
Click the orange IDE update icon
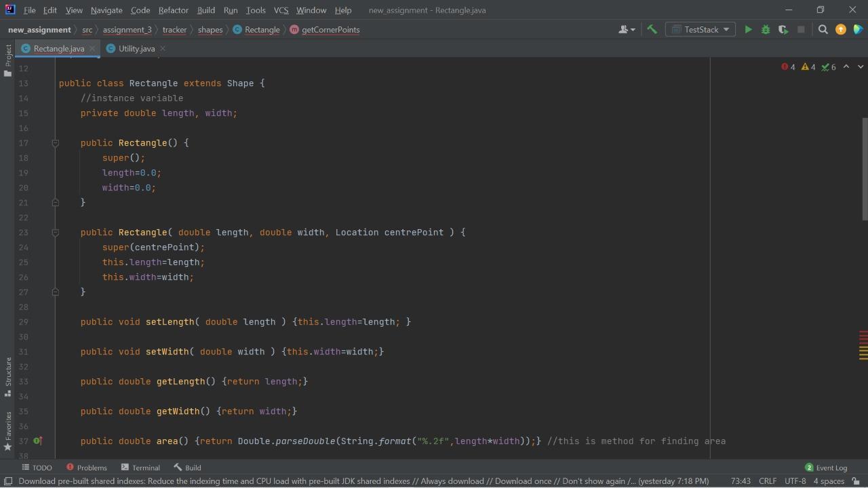(841, 30)
